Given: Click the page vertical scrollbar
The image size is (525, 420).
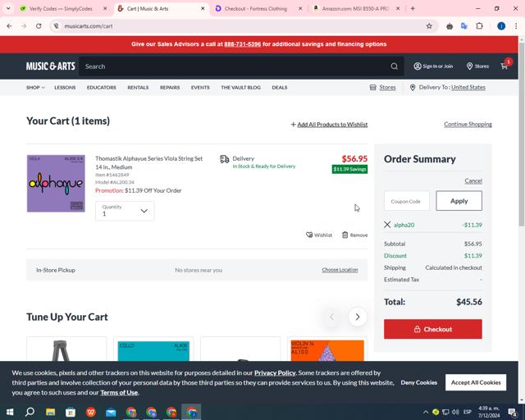Looking at the screenshot, I should coord(522,134).
